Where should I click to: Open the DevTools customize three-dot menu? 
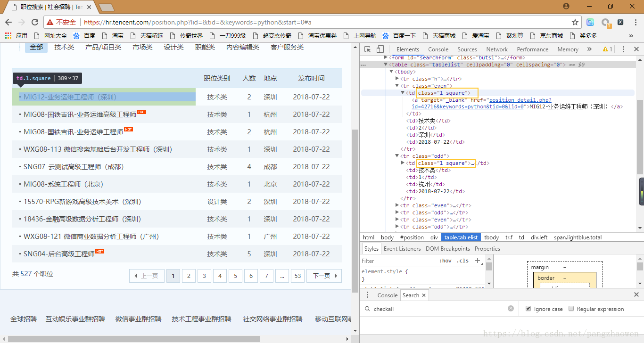point(623,49)
